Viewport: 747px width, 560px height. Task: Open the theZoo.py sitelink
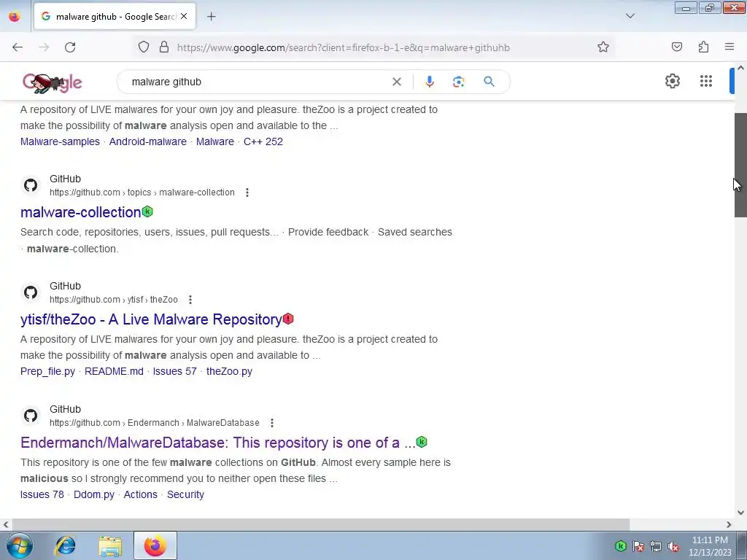[x=229, y=371]
